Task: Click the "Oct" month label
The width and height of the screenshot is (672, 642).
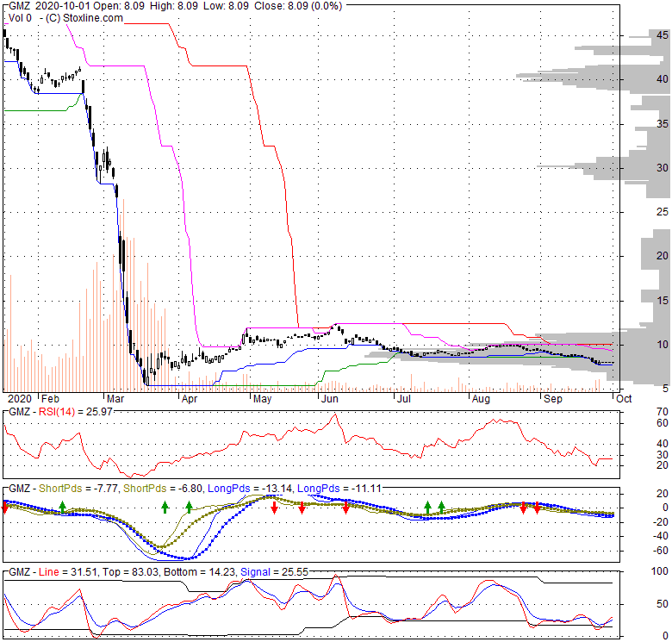Action: [624, 399]
